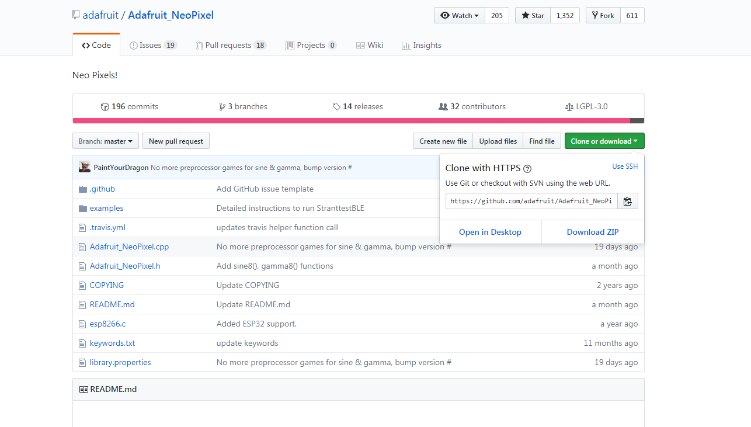Click the file icon beside Adafruit_NeoPixel.h
Image resolution: width=751 pixels, height=427 pixels.
pos(82,266)
